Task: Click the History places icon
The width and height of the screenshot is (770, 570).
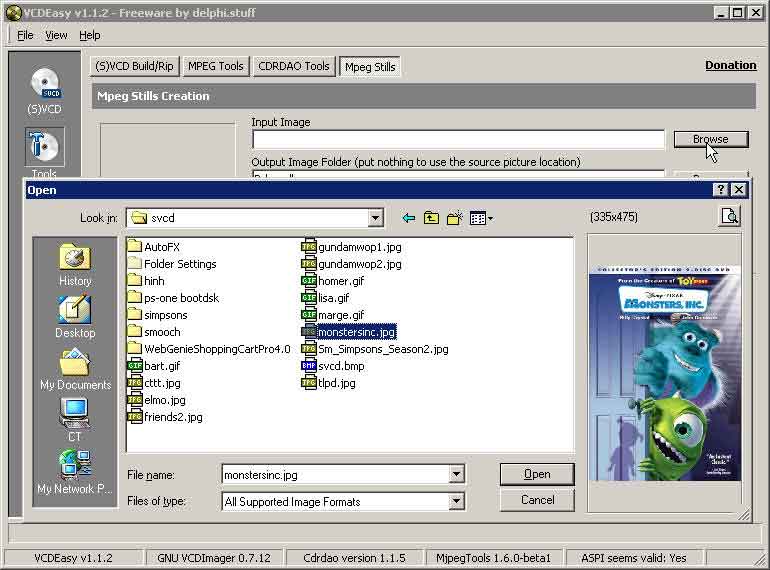Action: 75,266
